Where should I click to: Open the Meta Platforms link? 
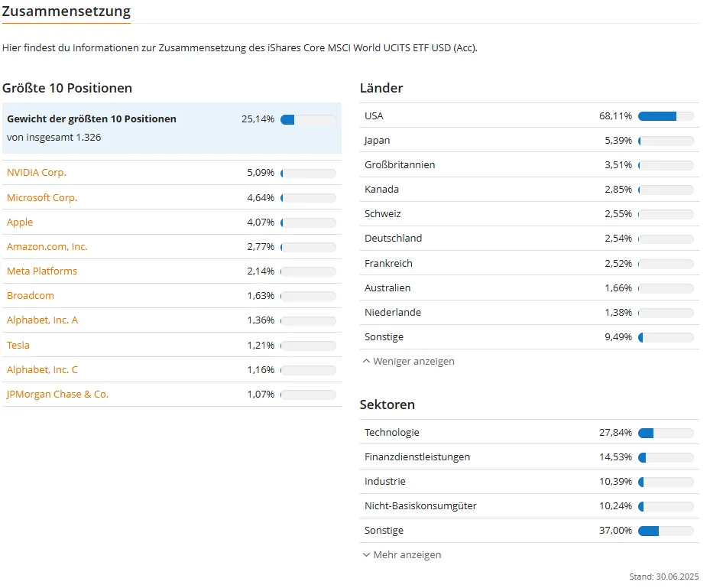tap(42, 271)
